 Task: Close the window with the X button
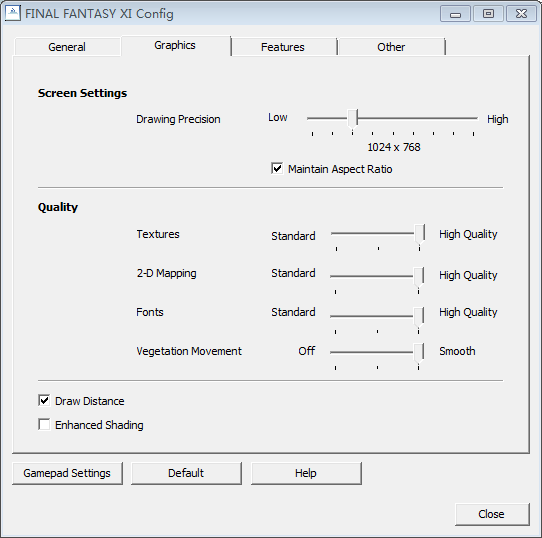[521, 14]
